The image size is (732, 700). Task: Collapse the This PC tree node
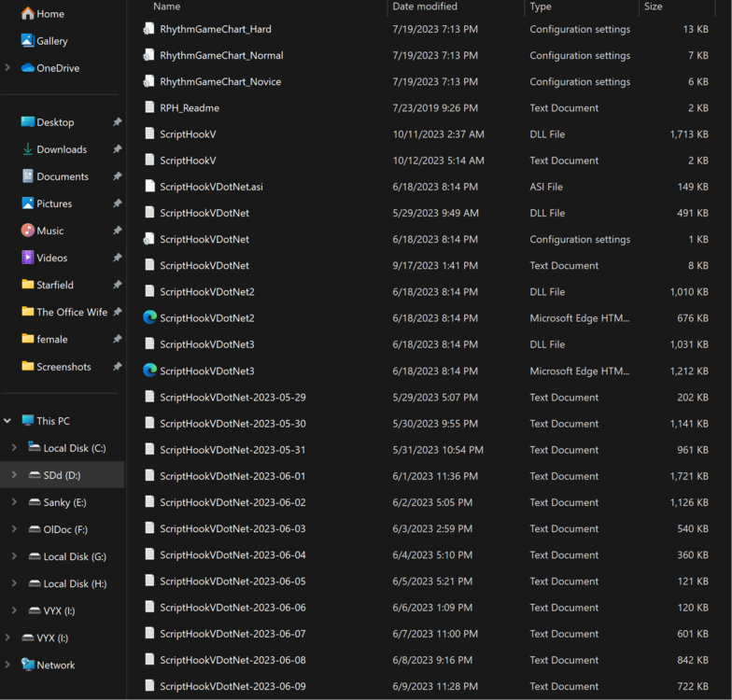pos(7,420)
